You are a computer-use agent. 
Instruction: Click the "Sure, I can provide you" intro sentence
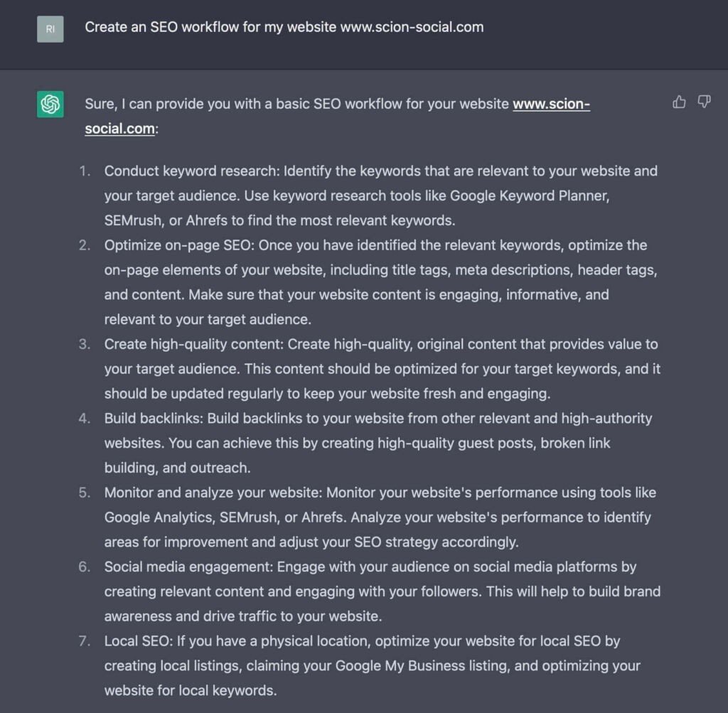pos(338,116)
